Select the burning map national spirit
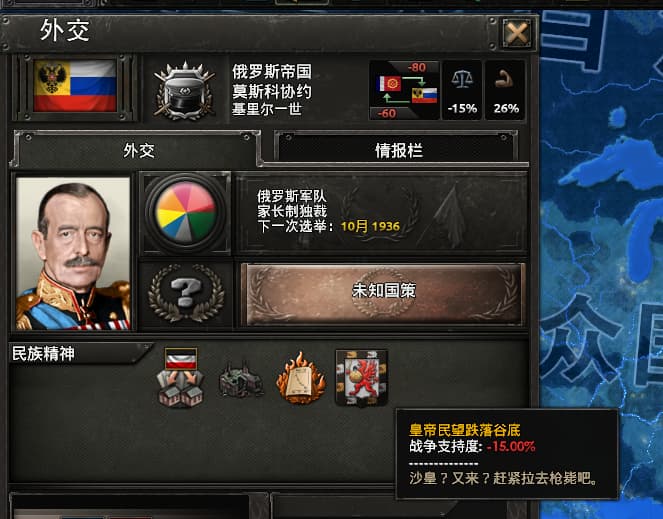Screen dimensions: 663x519 301,379
